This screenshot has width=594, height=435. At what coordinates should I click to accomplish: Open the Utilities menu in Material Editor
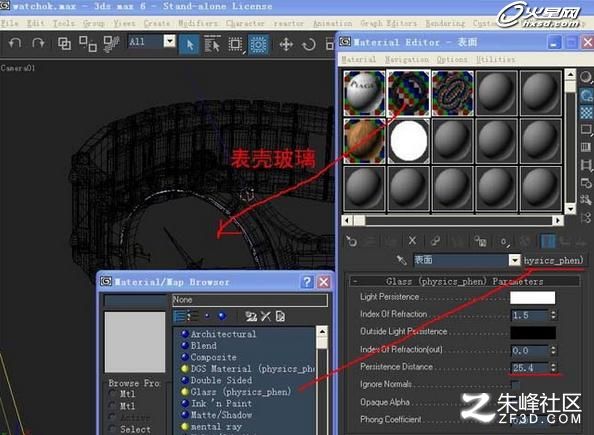[x=496, y=59]
